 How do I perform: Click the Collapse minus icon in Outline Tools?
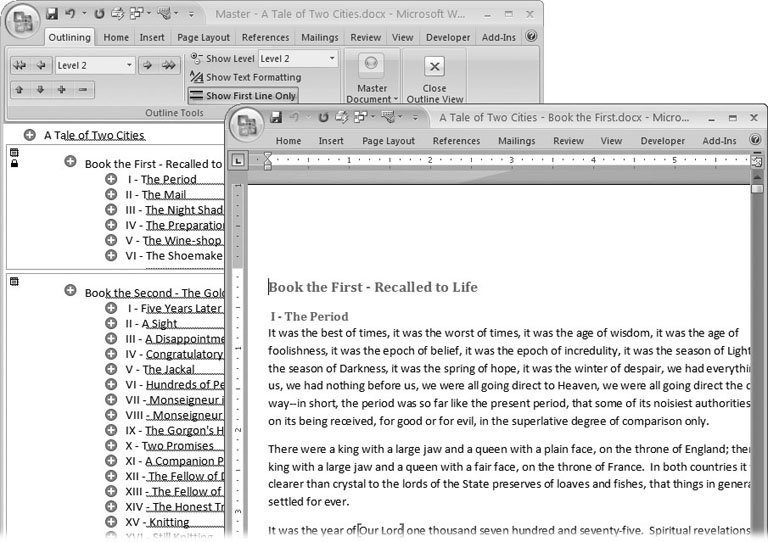point(83,90)
